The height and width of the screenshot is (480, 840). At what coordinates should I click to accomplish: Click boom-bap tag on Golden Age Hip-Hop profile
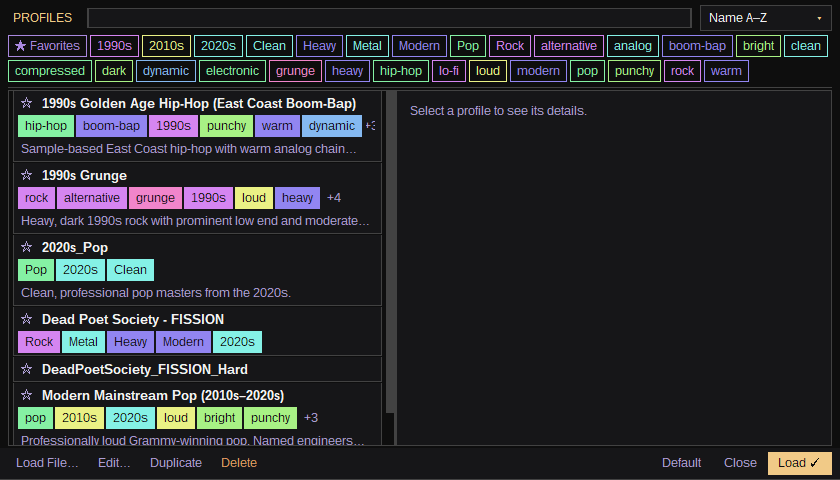(x=111, y=126)
